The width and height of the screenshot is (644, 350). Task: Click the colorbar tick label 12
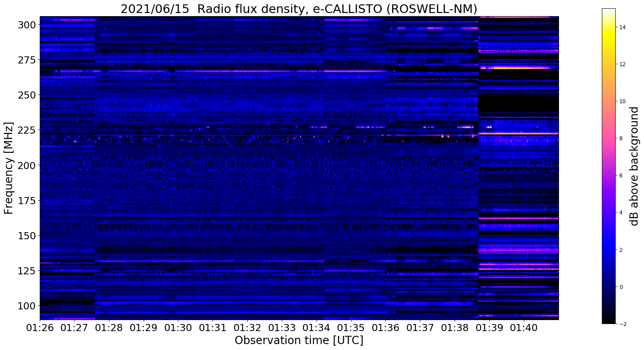[623, 64]
